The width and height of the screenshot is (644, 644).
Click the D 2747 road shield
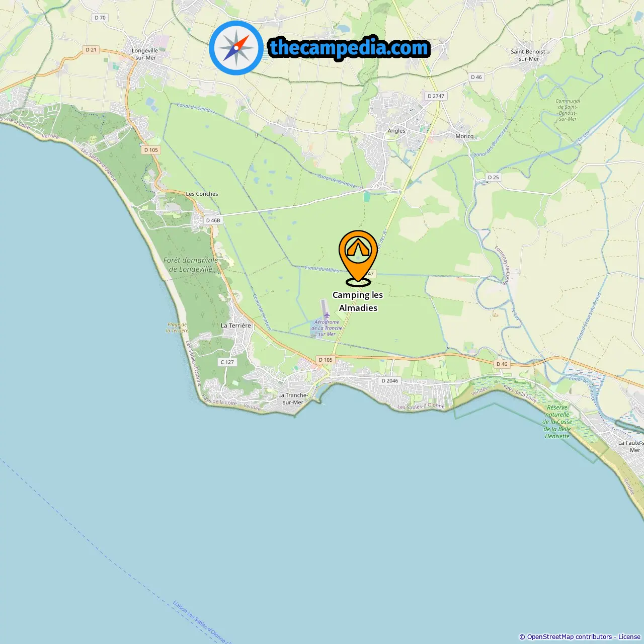(436, 96)
